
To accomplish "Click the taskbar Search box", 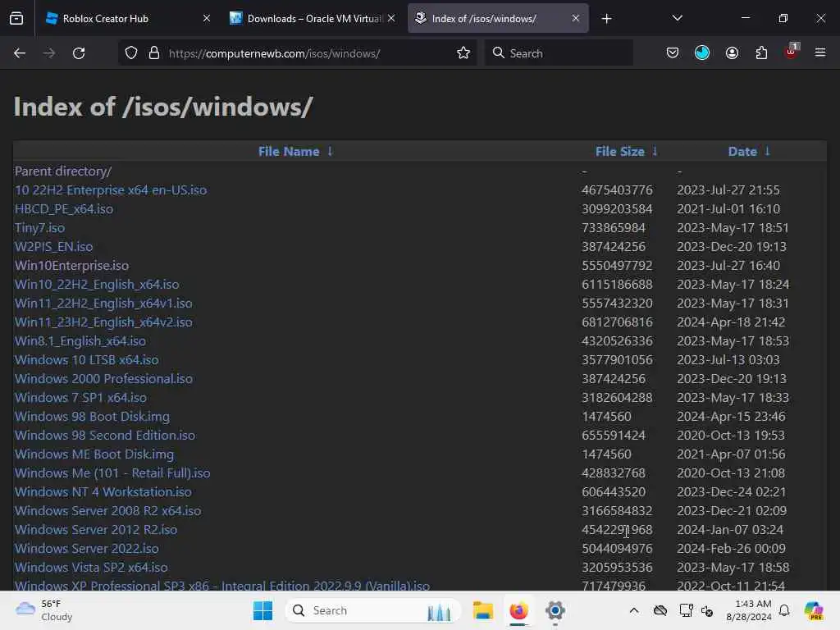I will point(372,610).
